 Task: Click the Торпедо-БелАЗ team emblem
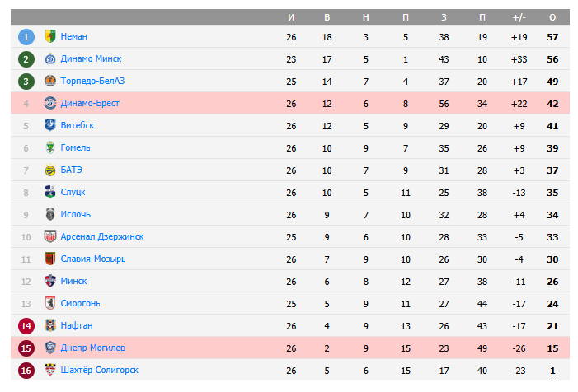point(49,81)
